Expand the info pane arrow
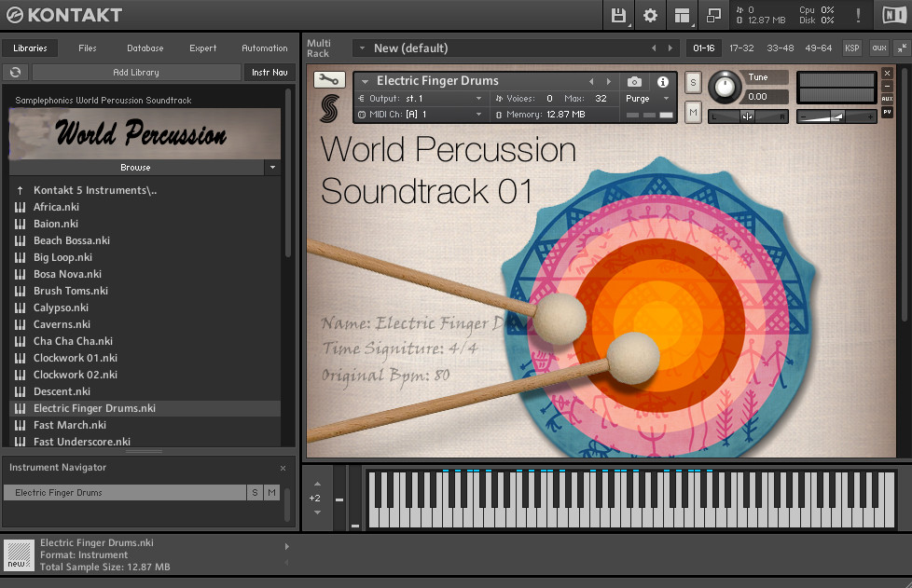This screenshot has height=588, width=912. point(286,546)
